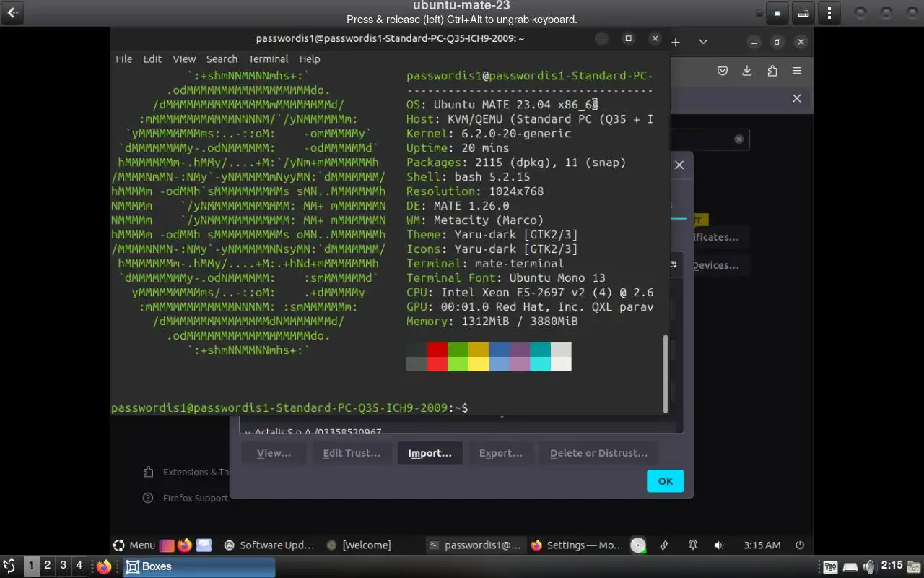Image resolution: width=924 pixels, height=578 pixels.
Task: Activate Boxes entry in host taskbar
Action: click(199, 566)
